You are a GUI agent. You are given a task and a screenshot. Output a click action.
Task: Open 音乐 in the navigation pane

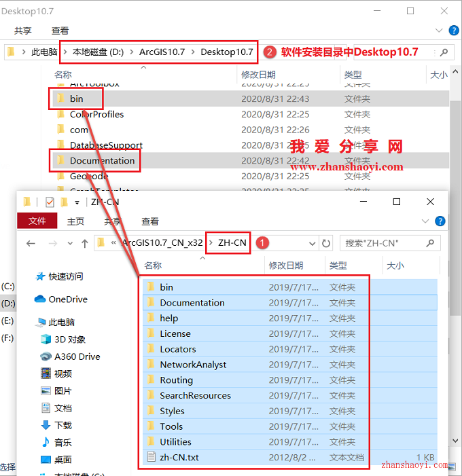(x=56, y=442)
